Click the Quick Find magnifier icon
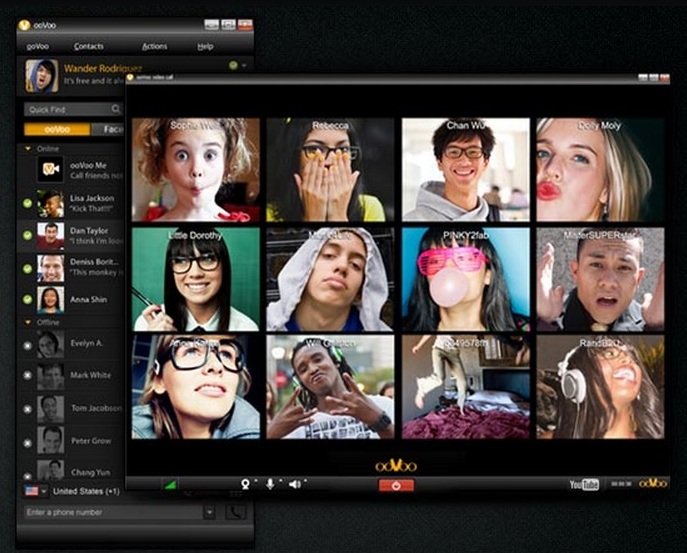 click(x=116, y=109)
